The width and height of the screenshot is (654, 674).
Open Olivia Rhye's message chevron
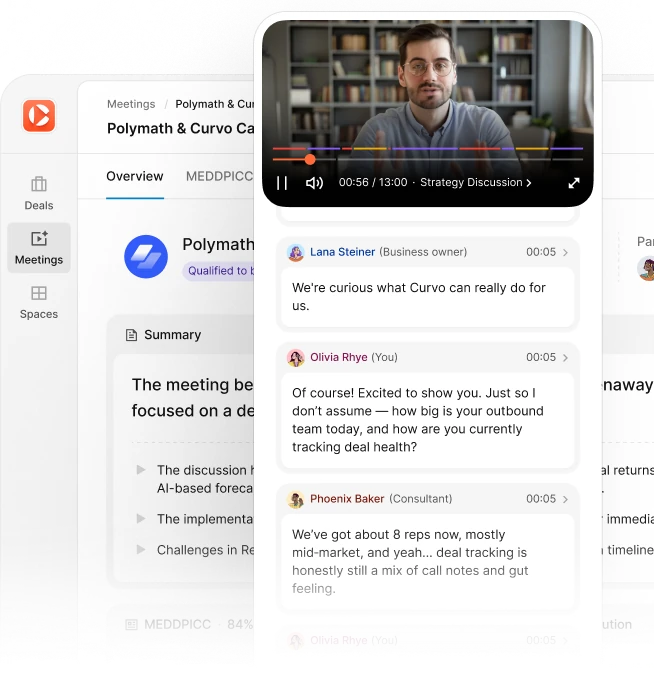(565, 358)
